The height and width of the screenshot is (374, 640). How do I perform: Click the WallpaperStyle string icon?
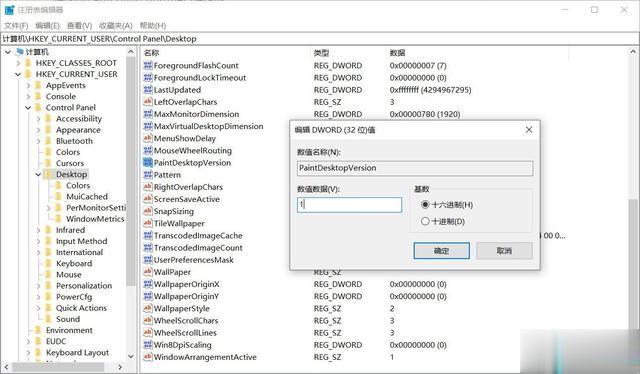pos(148,308)
